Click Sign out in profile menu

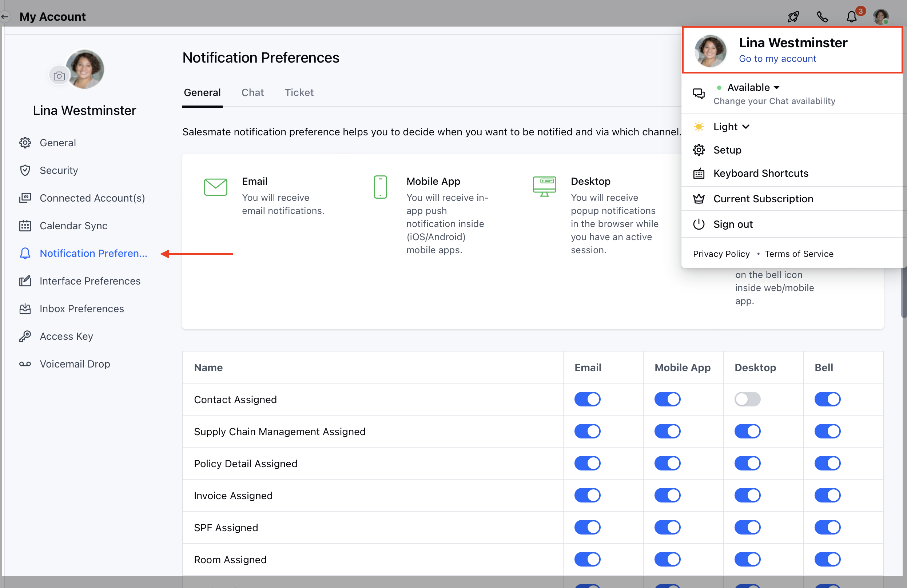coord(732,224)
